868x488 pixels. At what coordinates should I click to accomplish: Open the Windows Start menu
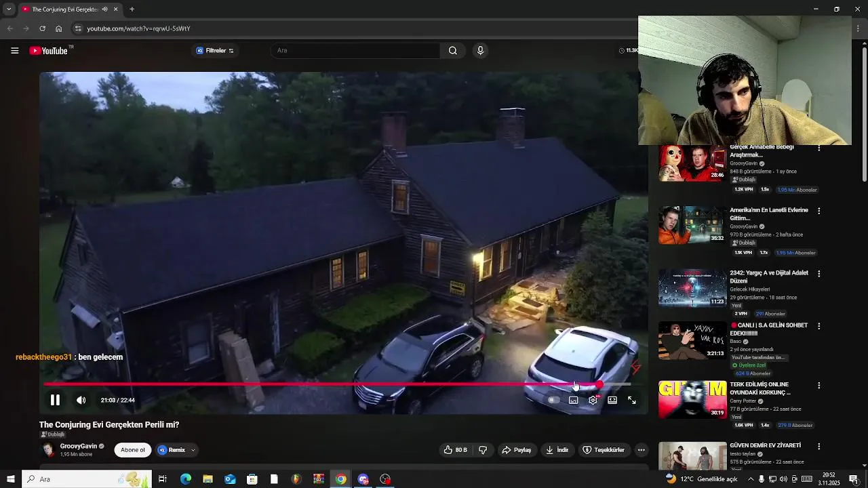tap(9, 479)
